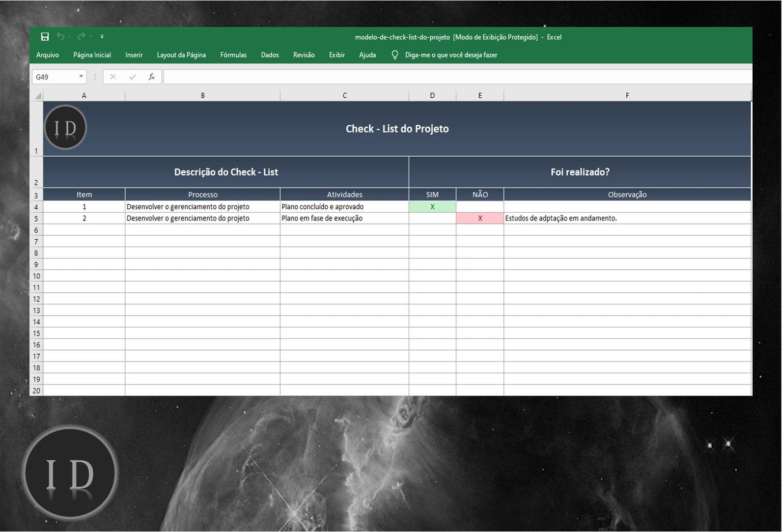Select column F header
Screen dimensions: 782x532
click(627, 96)
